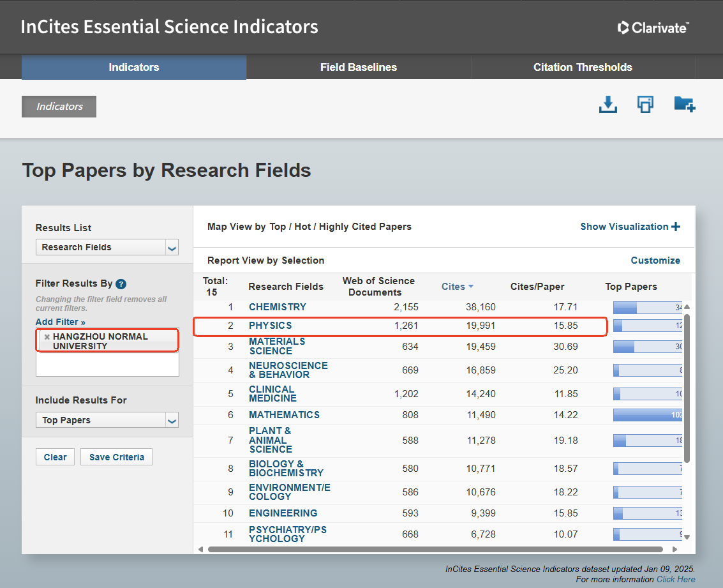This screenshot has width=723, height=588.
Task: Click the Chemistry top papers bar
Action: coord(647,308)
